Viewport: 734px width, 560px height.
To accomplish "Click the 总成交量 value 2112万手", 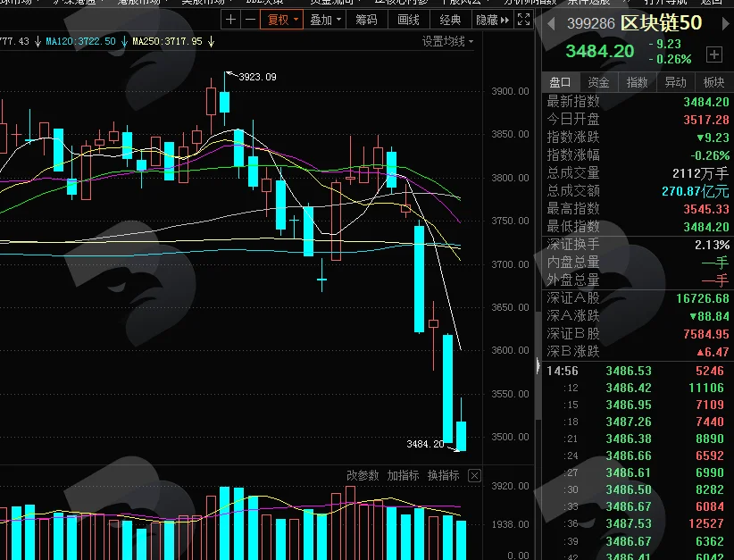I will [701, 173].
